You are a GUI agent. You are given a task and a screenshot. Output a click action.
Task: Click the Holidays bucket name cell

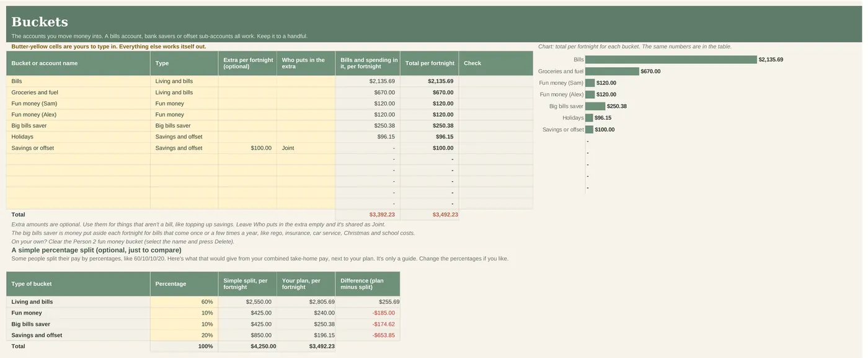(x=78, y=137)
